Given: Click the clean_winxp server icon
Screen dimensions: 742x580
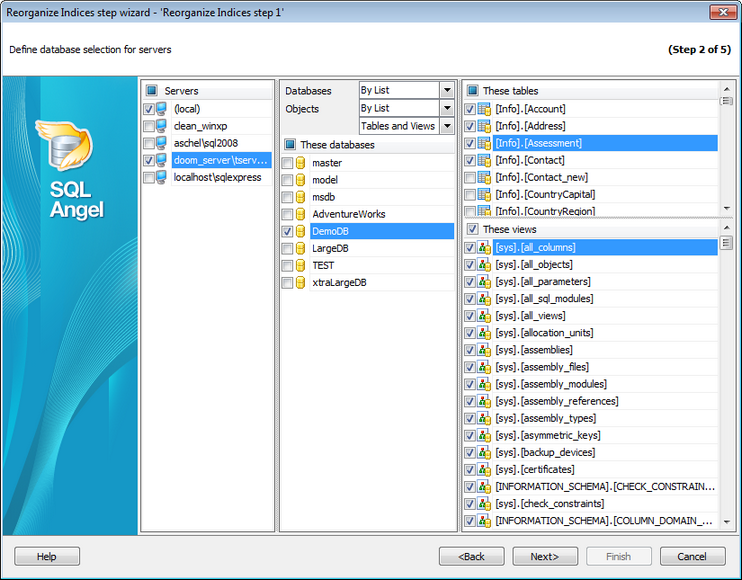Looking at the screenshot, I should [161, 126].
